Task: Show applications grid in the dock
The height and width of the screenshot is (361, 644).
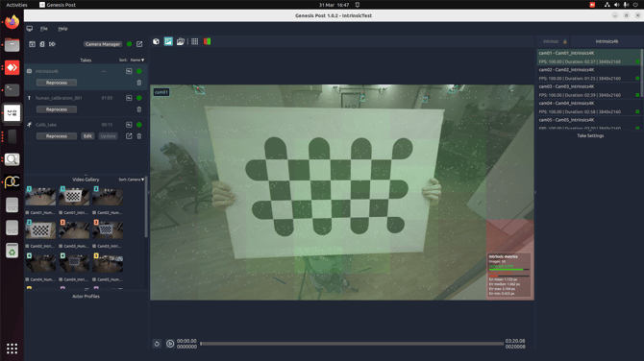Action: (x=12, y=349)
